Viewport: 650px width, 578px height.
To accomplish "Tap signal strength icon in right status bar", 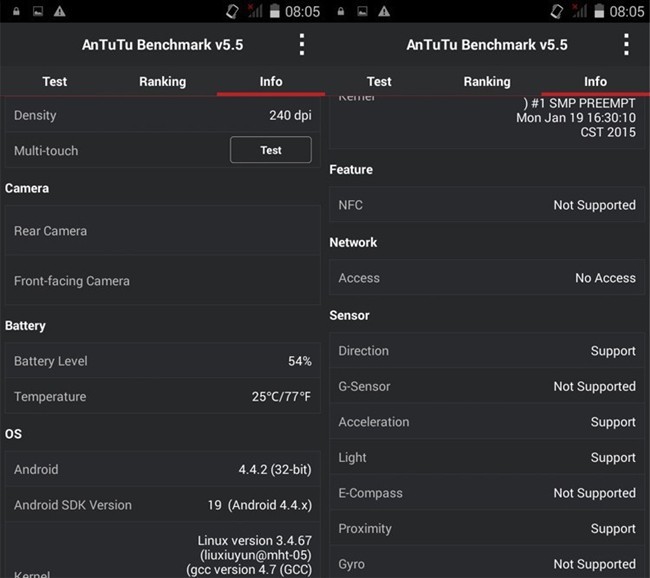I will (x=580, y=11).
